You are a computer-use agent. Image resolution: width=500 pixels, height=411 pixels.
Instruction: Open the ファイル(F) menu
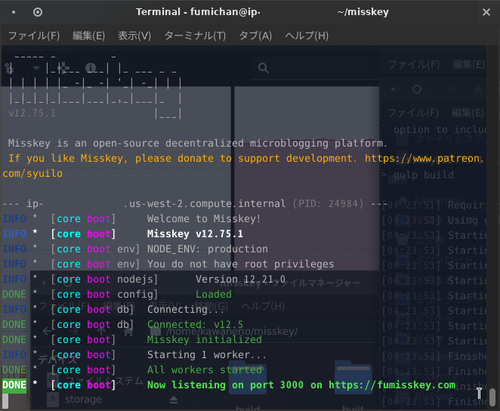(x=34, y=36)
